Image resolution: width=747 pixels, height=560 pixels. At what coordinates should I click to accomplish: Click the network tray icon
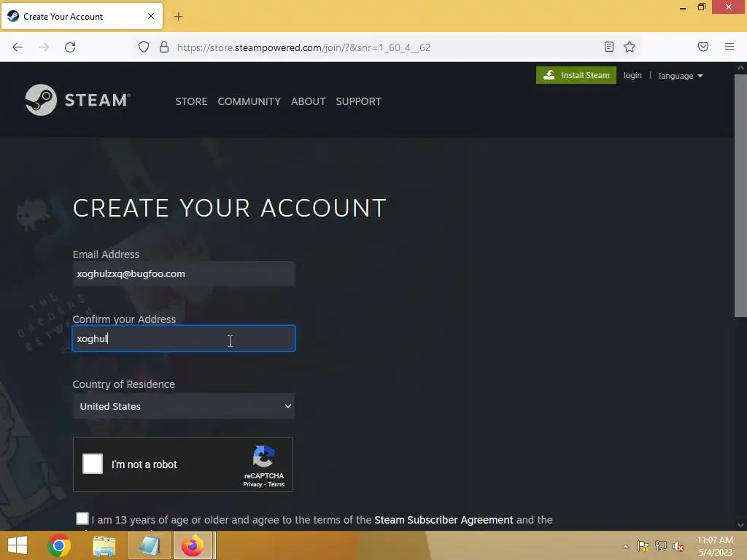point(661,546)
